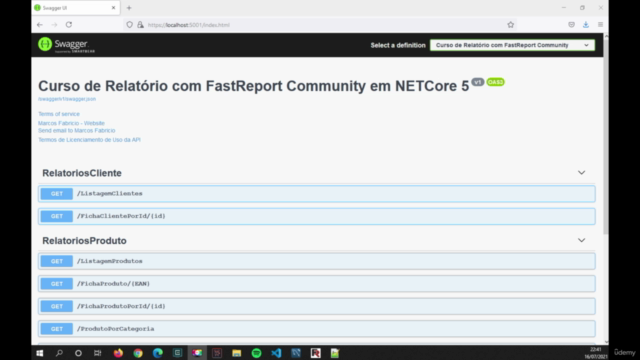Expand GET /FichaProduto/{EAN} endpoint
The image size is (640, 360).
(x=317, y=283)
